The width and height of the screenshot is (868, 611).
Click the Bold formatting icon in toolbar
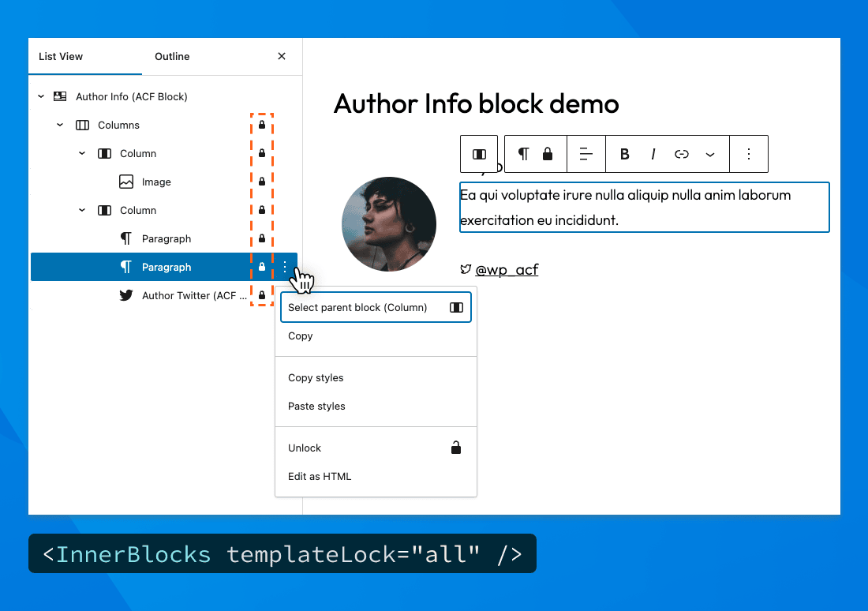coord(624,154)
